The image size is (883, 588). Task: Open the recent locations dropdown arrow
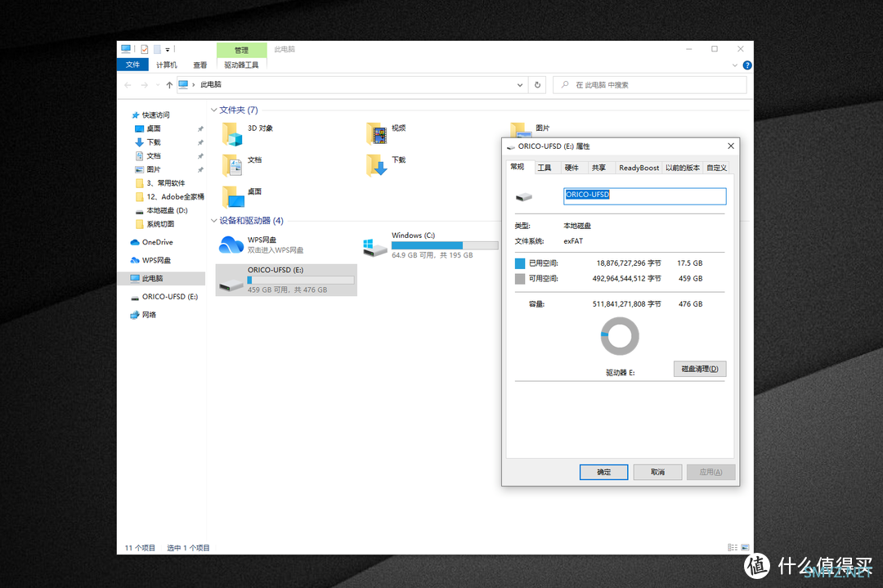[158, 85]
